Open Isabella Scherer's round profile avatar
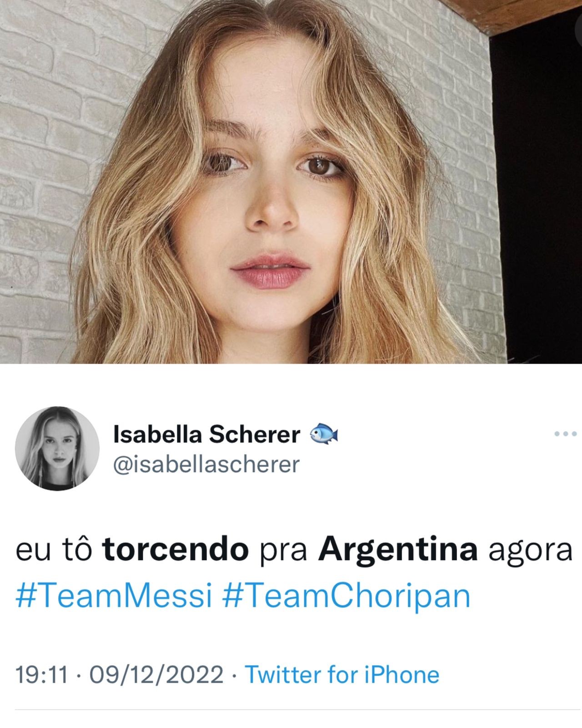 pyautogui.click(x=57, y=448)
